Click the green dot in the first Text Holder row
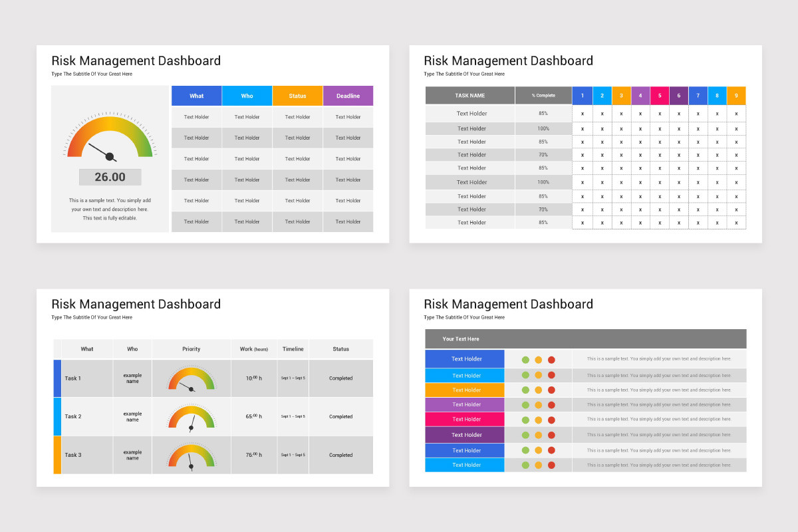798x532 pixels. 525,360
